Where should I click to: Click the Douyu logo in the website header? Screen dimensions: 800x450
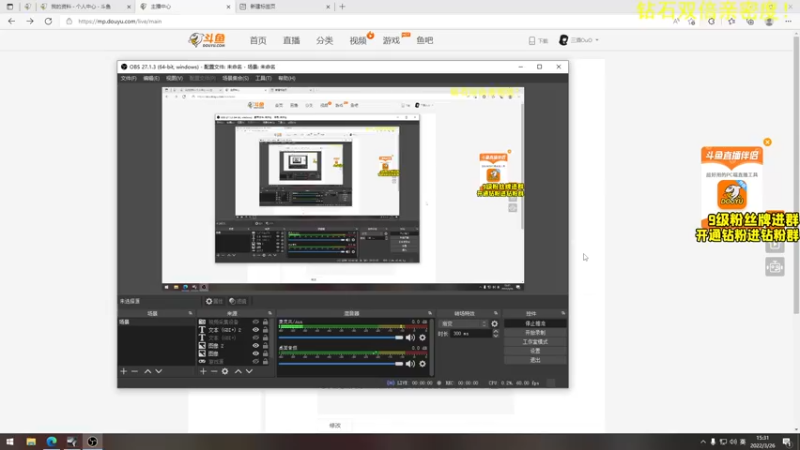207,40
